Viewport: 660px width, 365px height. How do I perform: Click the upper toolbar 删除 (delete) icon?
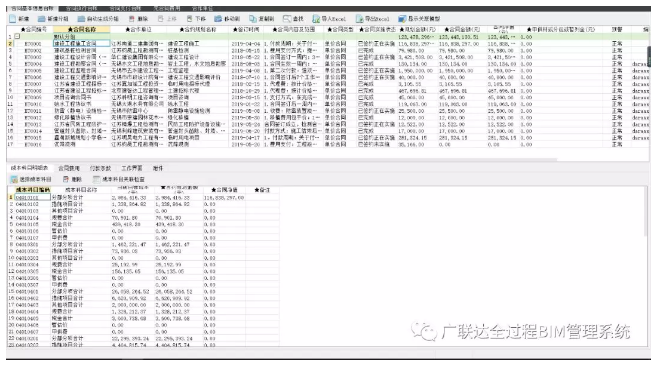(x=132, y=19)
